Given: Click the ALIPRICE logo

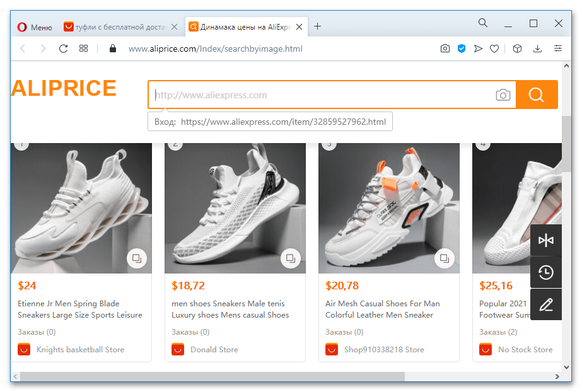Looking at the screenshot, I should pos(64,88).
